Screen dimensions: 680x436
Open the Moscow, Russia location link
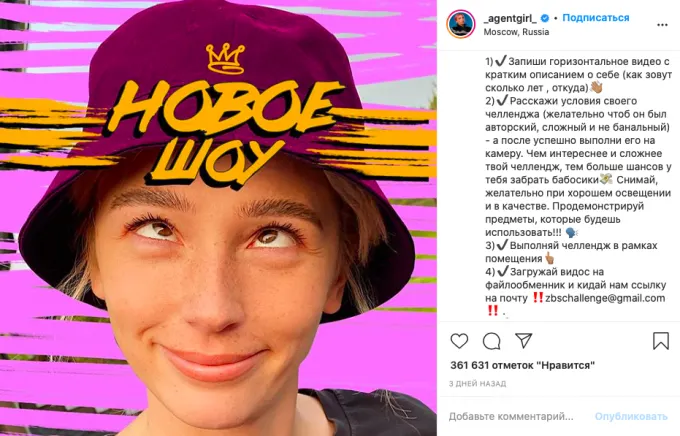[x=516, y=32]
